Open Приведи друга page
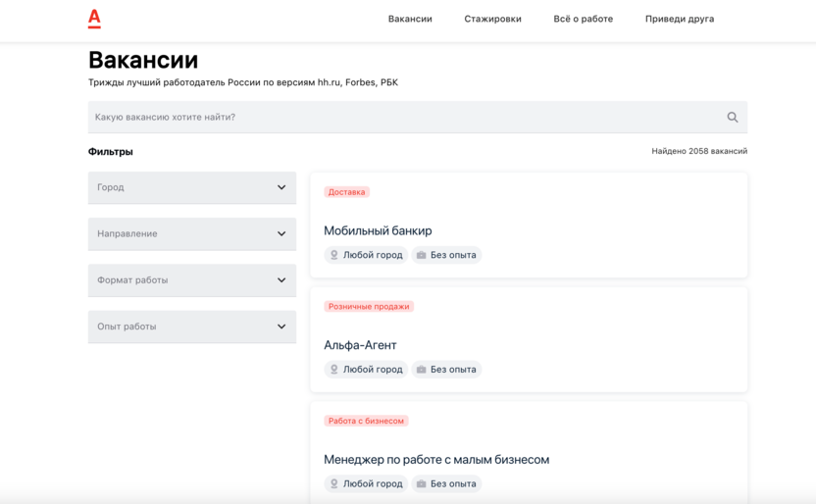Viewport: 816px width, 504px height. point(680,19)
